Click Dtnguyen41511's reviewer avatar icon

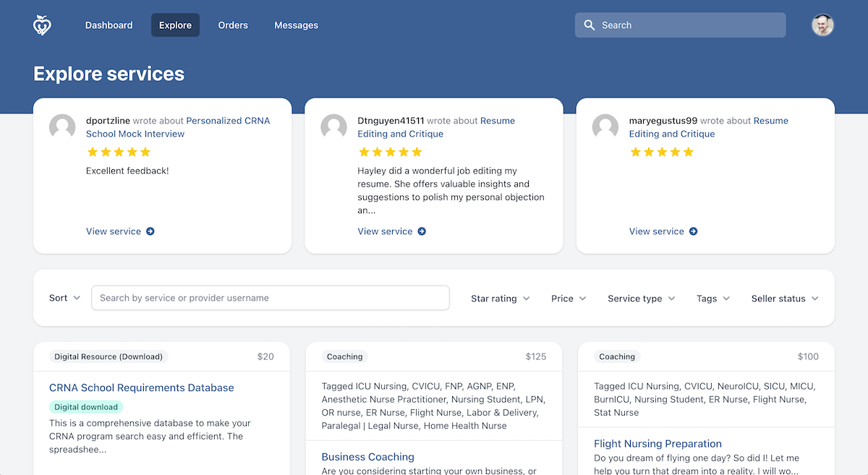click(x=333, y=127)
